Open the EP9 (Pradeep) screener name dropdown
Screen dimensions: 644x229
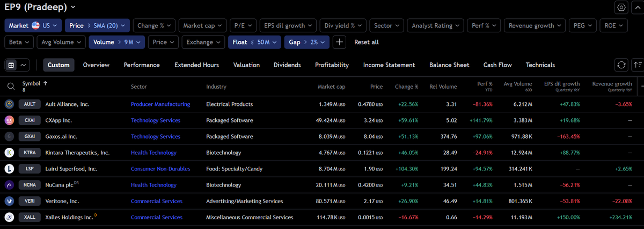[x=40, y=7]
